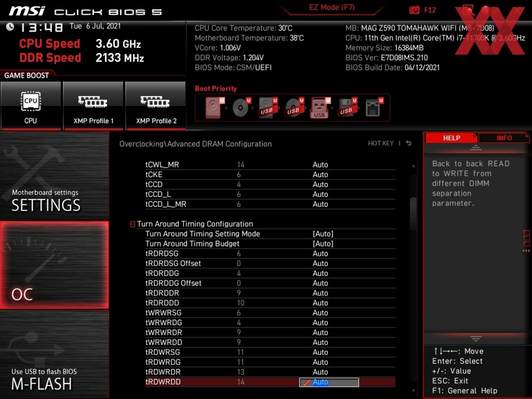Activate XMP Profile 1
This screenshot has height=399, width=532.
point(93,106)
